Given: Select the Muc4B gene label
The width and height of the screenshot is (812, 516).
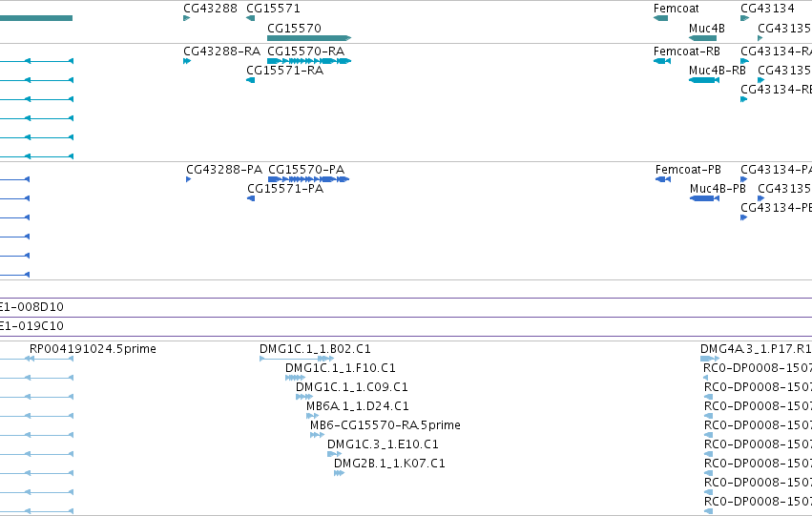Looking at the screenshot, I should point(706,28).
